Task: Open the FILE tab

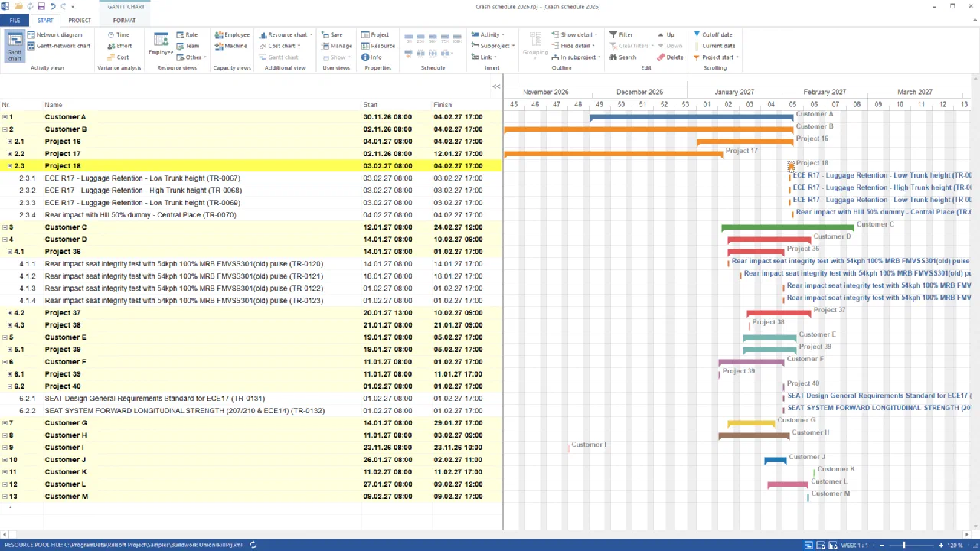Action: [x=15, y=21]
